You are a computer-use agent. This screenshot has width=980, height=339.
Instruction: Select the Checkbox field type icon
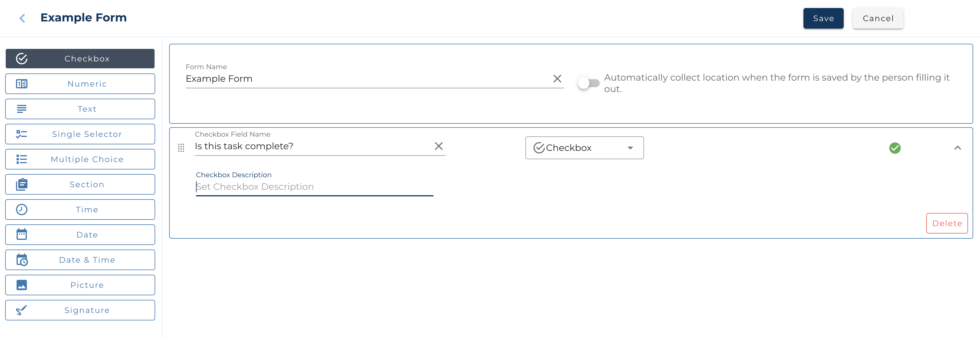(22, 58)
